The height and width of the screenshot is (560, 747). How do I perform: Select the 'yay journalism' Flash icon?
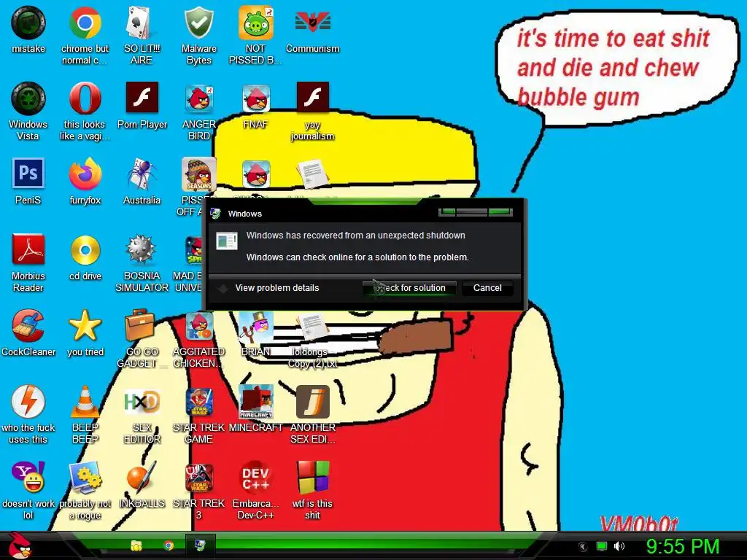point(312,98)
